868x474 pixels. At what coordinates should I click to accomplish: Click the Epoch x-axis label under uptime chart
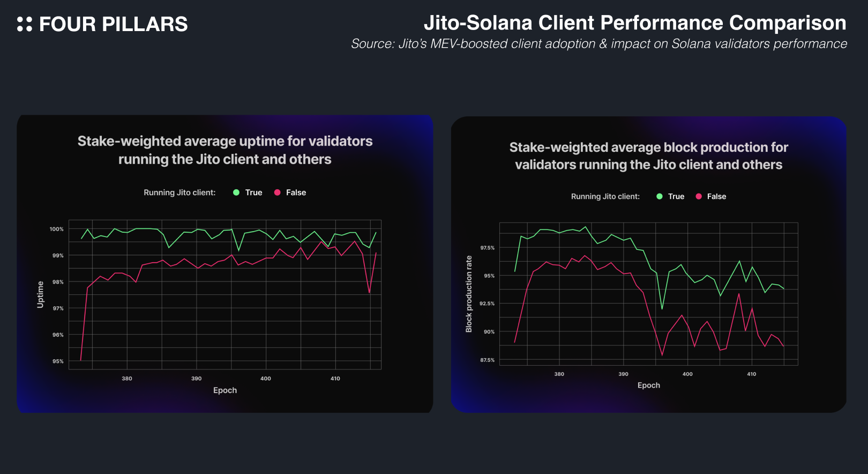pos(225,390)
